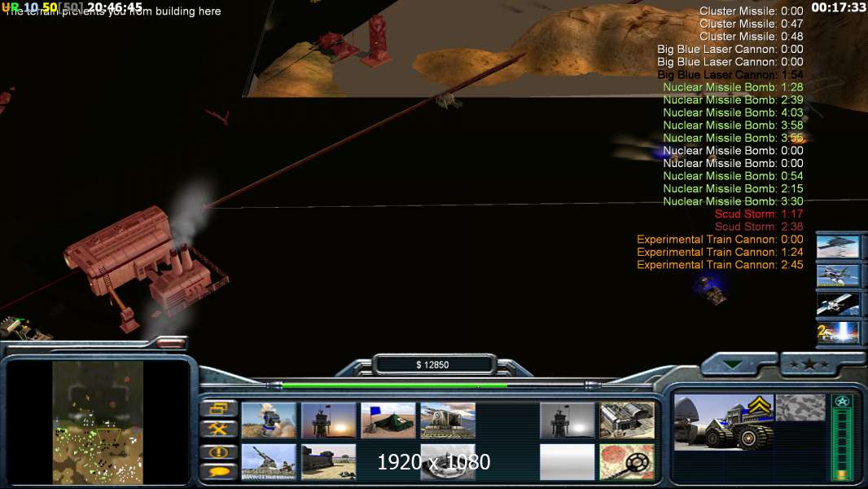Click the 'Cluster Missile: 0:48' timer
The width and height of the screenshot is (868, 489).
(752, 37)
